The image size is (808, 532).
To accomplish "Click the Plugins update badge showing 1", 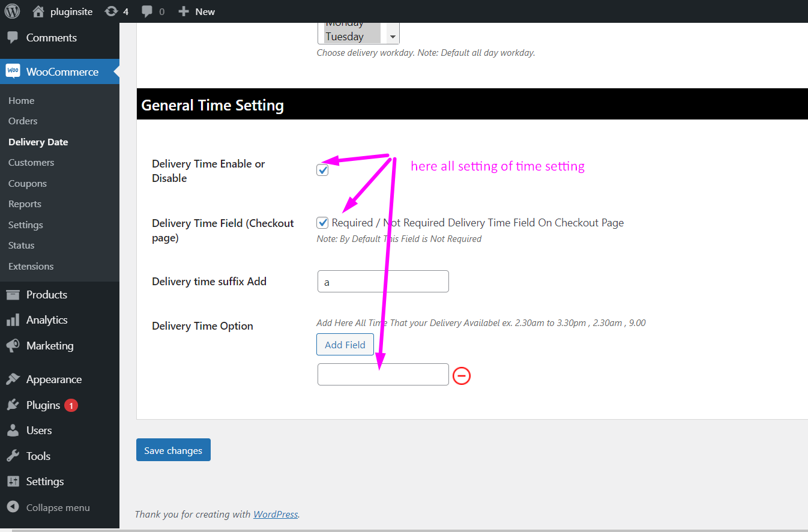I will [x=71, y=405].
